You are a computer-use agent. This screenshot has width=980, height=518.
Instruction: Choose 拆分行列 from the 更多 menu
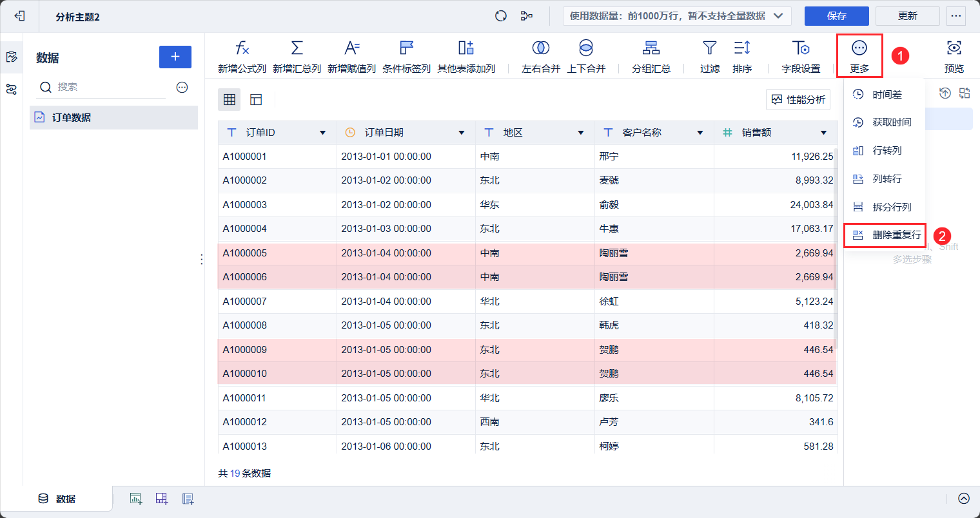click(885, 207)
